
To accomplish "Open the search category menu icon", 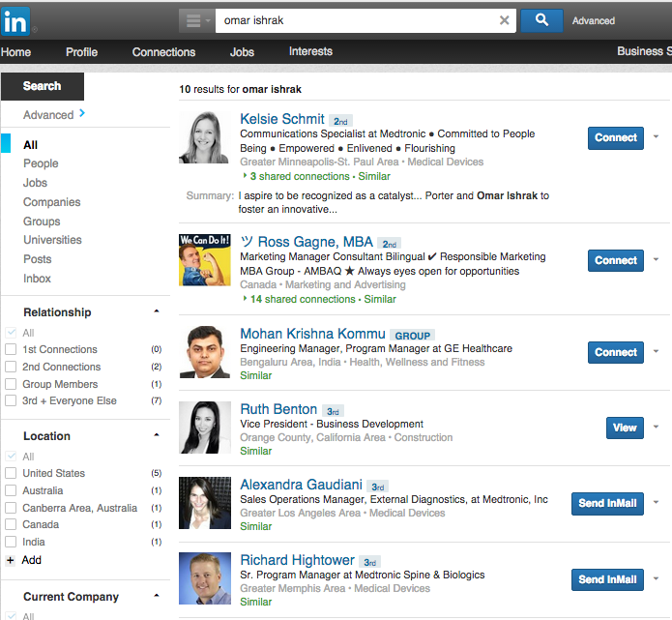I will [x=196, y=20].
